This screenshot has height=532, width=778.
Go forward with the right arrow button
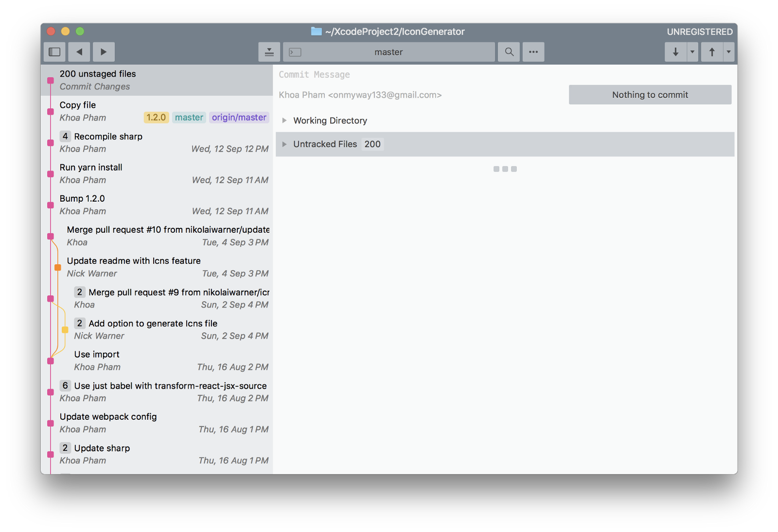tap(104, 52)
